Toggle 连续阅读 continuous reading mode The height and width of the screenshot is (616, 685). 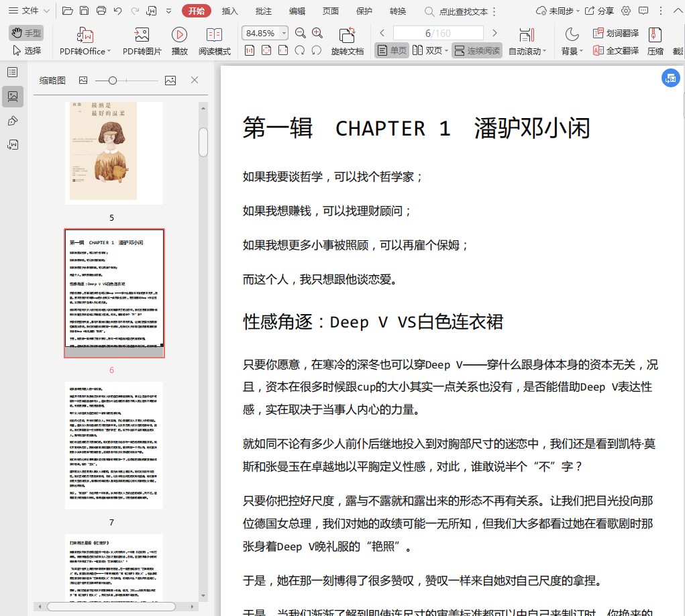[x=476, y=50]
